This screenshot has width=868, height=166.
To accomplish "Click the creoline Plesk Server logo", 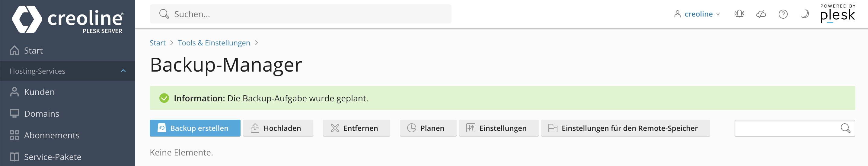I will tap(68, 19).
